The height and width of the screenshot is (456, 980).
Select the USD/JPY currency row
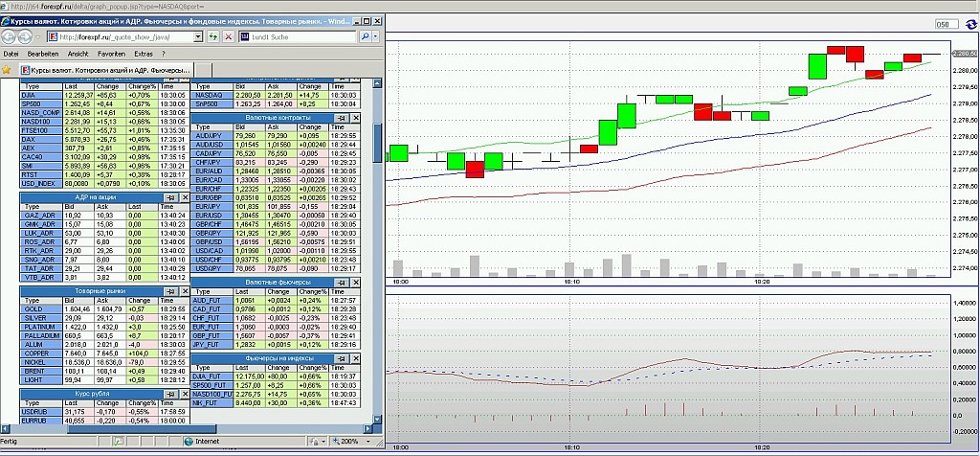pos(276,268)
